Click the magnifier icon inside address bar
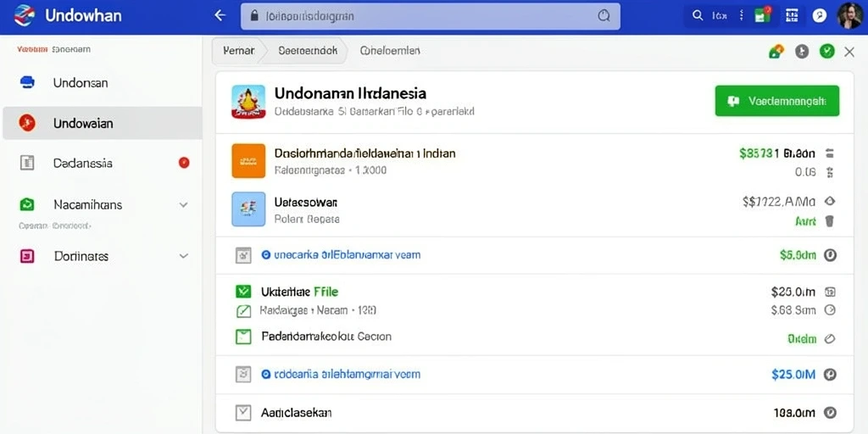The height and width of the screenshot is (434, 868). click(604, 16)
